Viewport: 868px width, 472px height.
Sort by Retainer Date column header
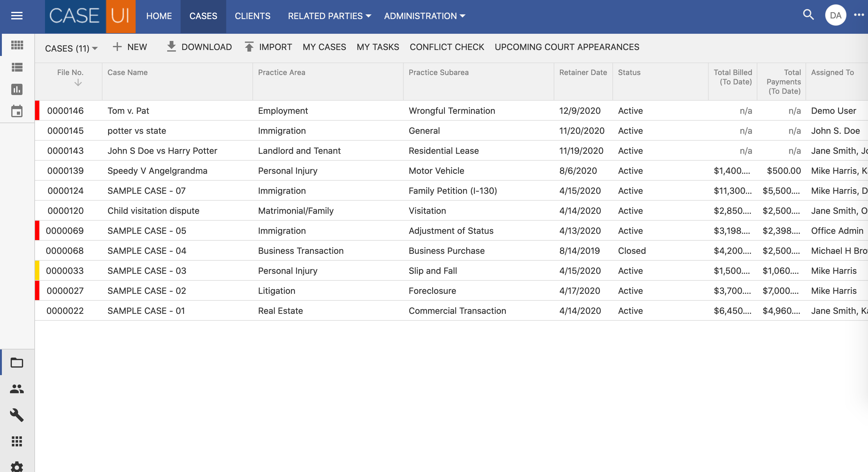(x=583, y=72)
